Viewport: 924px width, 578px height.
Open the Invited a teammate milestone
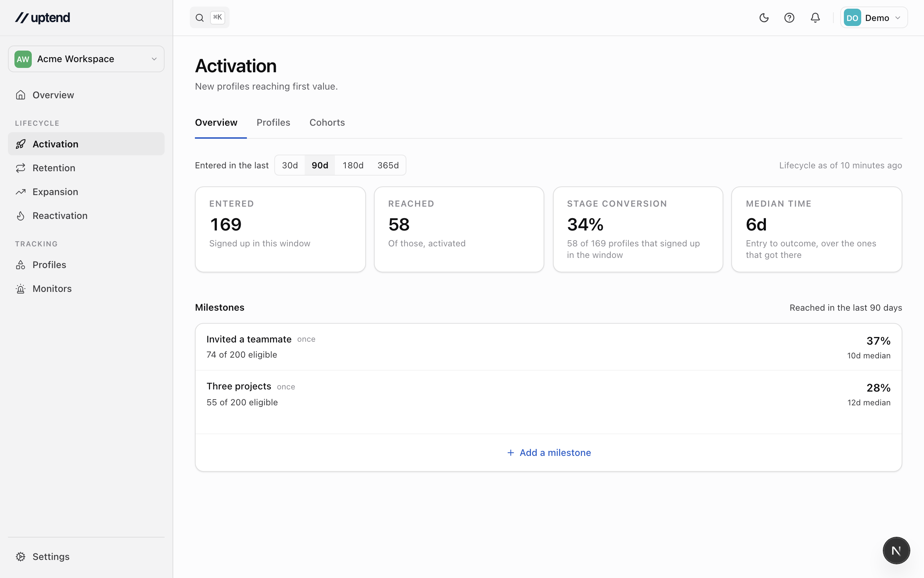pos(548,347)
